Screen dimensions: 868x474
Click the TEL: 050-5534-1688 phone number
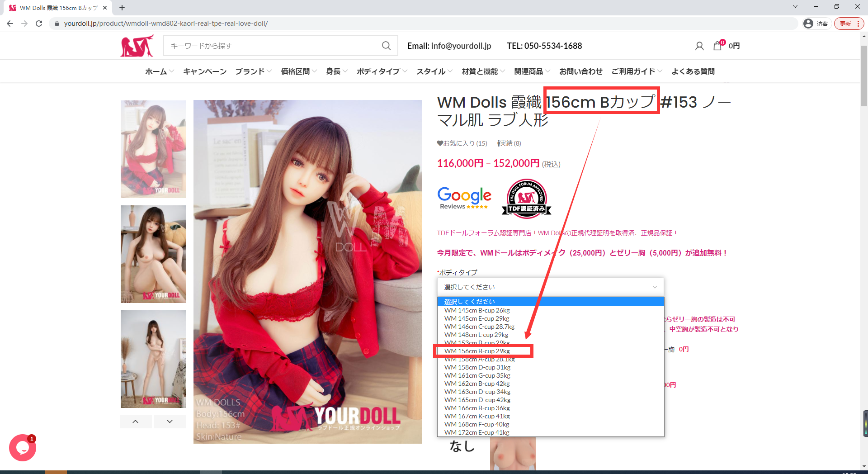pyautogui.click(x=544, y=46)
